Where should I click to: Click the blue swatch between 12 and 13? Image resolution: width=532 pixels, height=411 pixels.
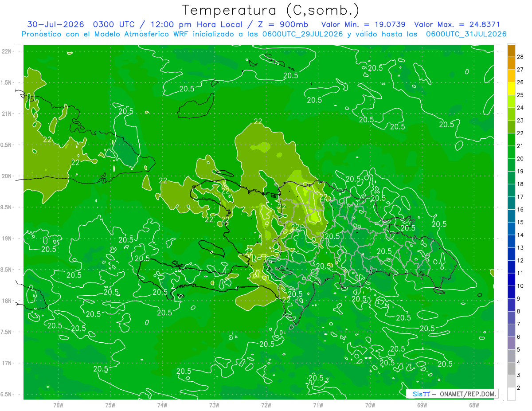click(x=511, y=254)
